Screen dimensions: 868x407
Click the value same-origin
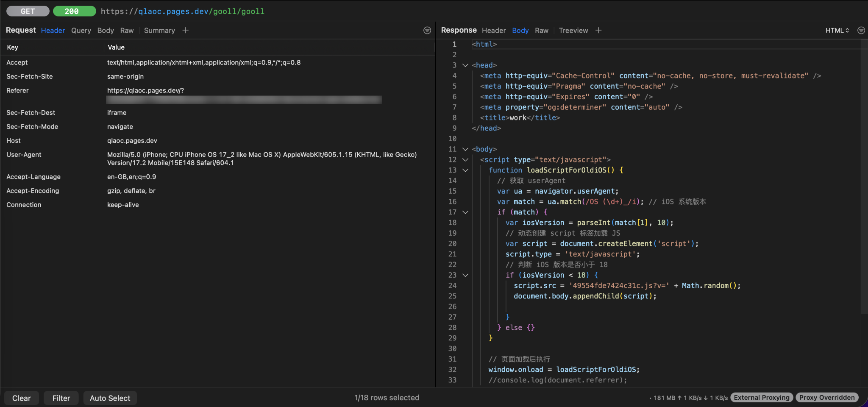125,76
